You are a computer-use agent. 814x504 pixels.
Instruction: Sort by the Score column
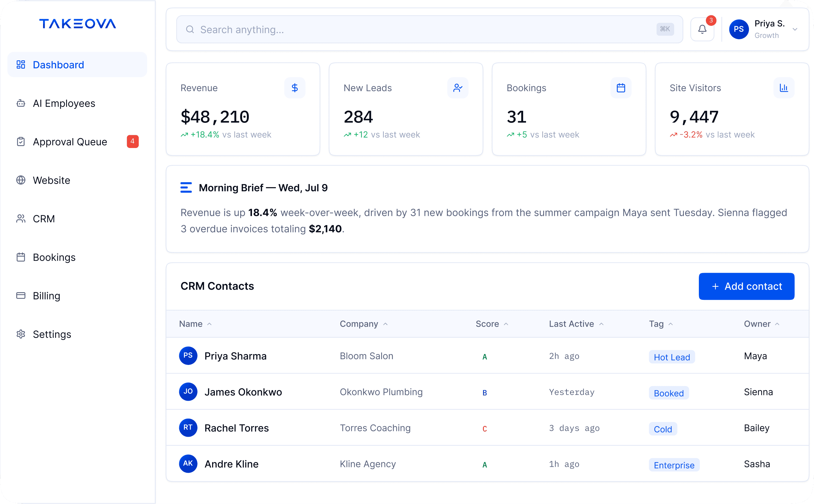click(x=492, y=324)
